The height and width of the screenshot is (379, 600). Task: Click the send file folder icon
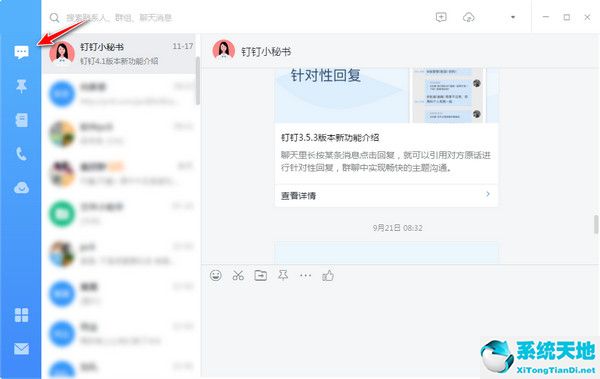click(261, 275)
